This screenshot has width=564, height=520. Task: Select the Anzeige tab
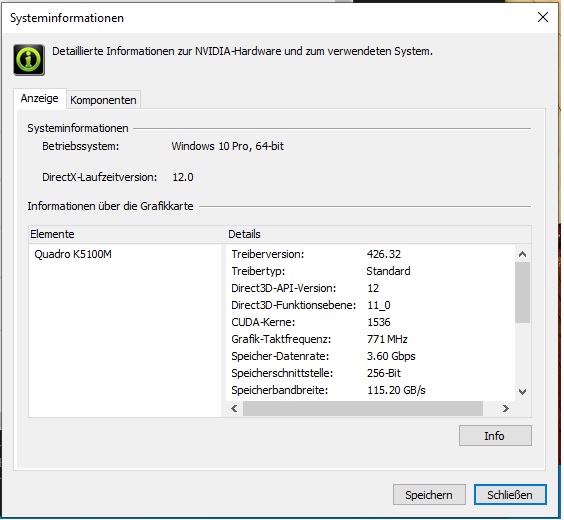click(40, 98)
